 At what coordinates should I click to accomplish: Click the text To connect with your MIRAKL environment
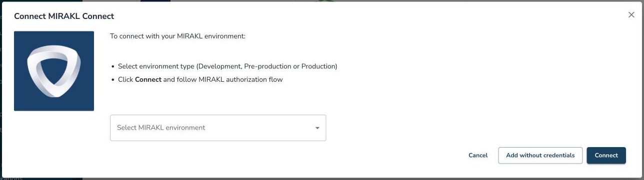[177, 36]
